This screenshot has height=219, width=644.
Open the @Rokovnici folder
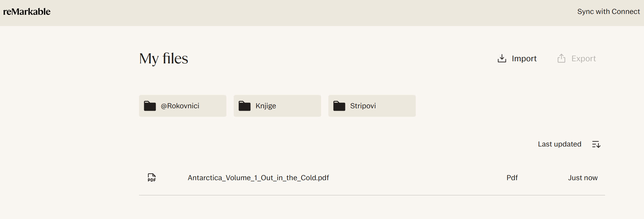183,106
